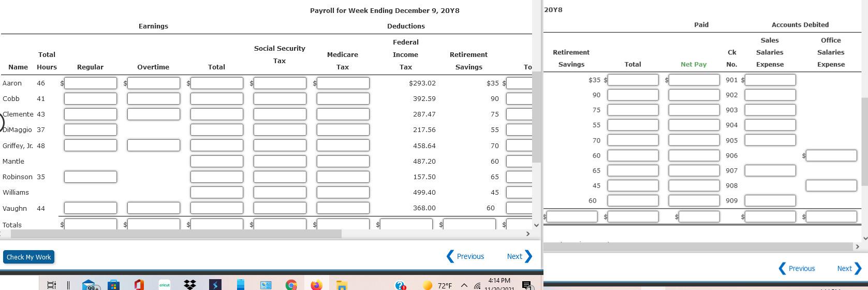Click Aaron's Overtime earnings input field
868x290 pixels.
click(154, 83)
